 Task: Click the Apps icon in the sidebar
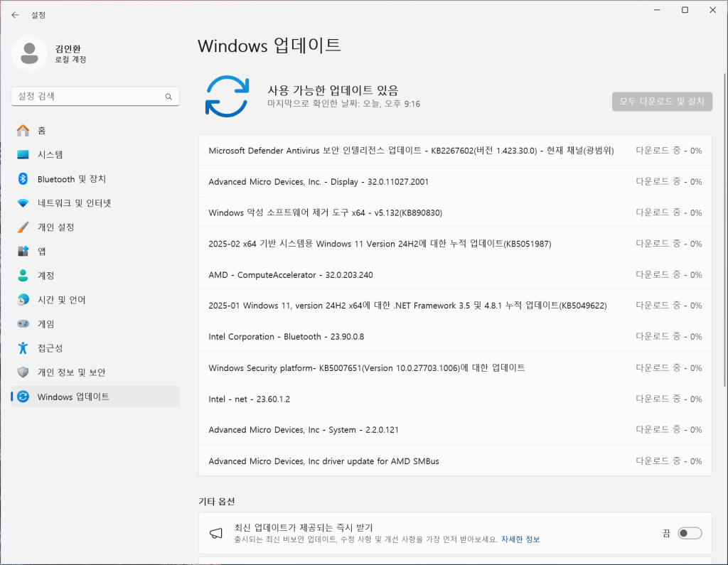[23, 251]
